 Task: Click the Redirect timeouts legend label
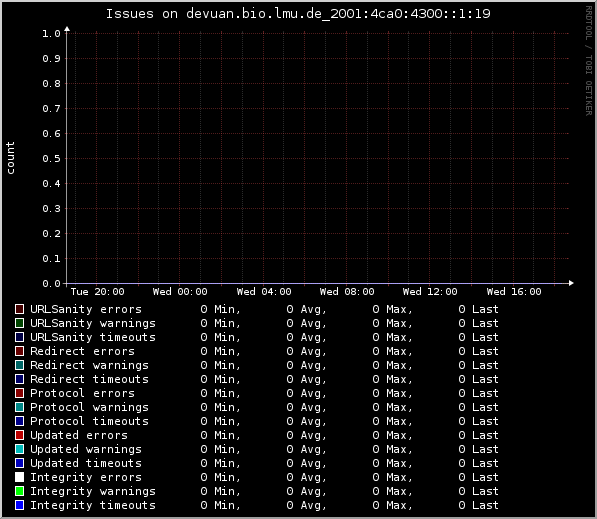point(89,379)
